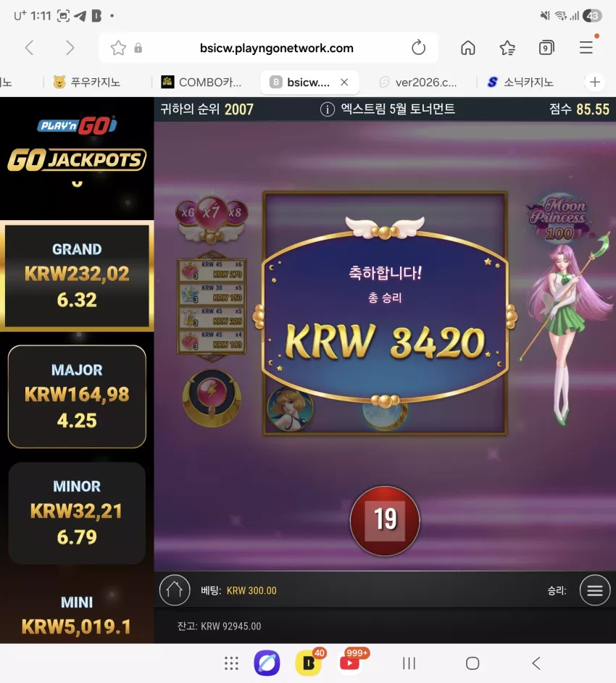
Task: Tap the Android back navigation button
Action: click(x=536, y=663)
